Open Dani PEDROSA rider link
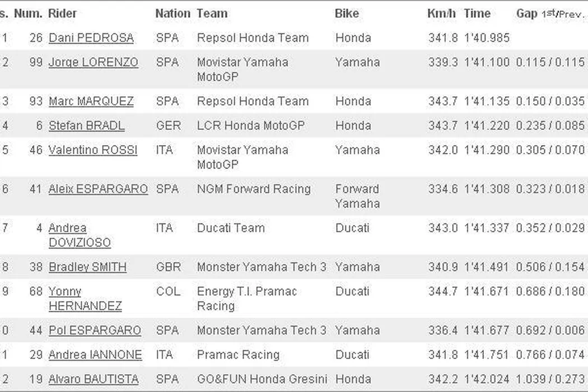 coord(91,38)
